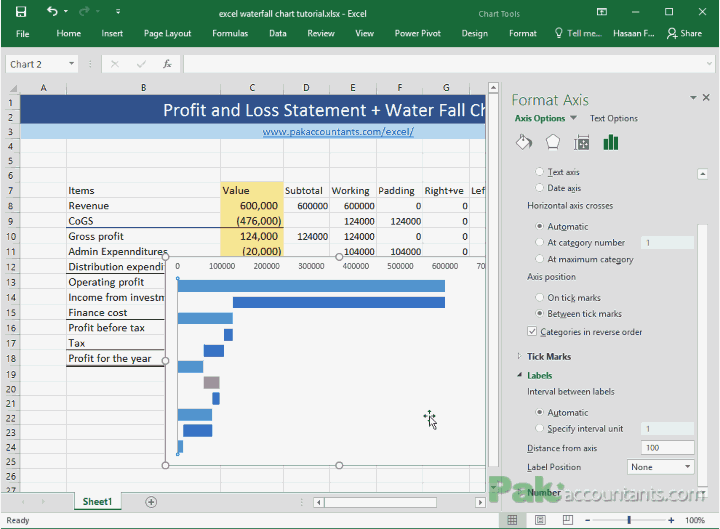The image size is (720, 529).
Task: Undo the last action
Action: (52, 11)
